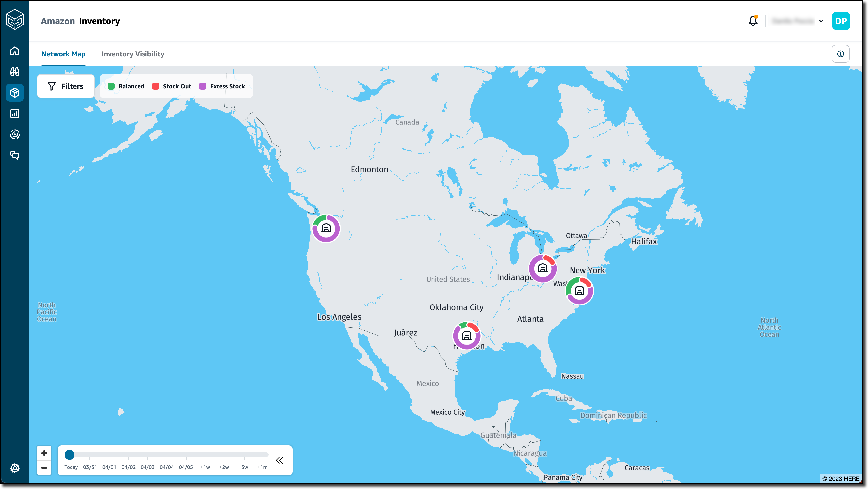Open settings gear at sidebar bottom
Screen dimensions: 868x489
(15, 468)
